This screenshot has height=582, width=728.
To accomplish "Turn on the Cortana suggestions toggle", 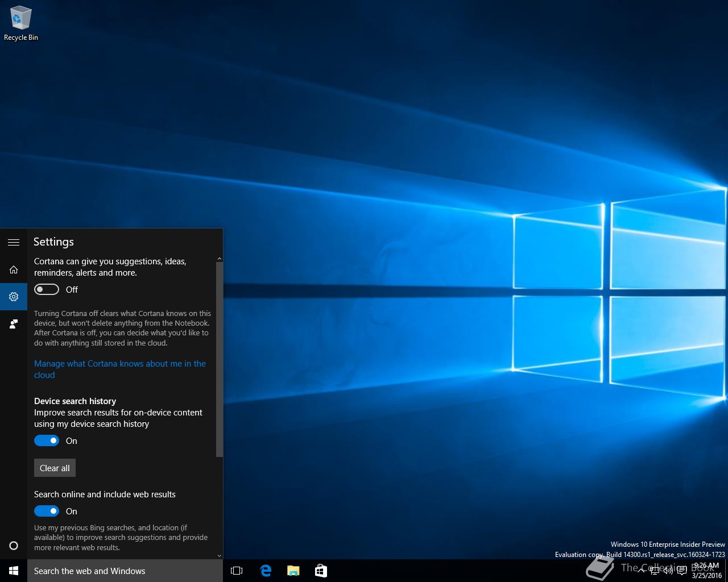I will point(47,289).
